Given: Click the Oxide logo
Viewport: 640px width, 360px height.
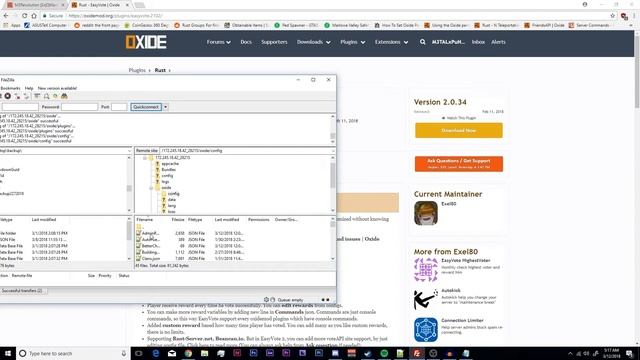Looking at the screenshot, I should [x=146, y=42].
